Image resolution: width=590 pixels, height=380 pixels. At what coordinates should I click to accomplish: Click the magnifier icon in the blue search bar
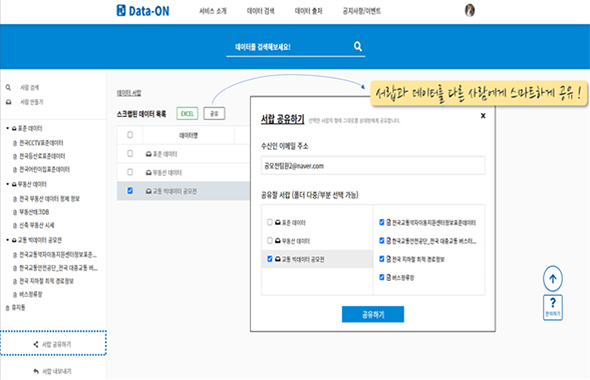pyautogui.click(x=357, y=46)
